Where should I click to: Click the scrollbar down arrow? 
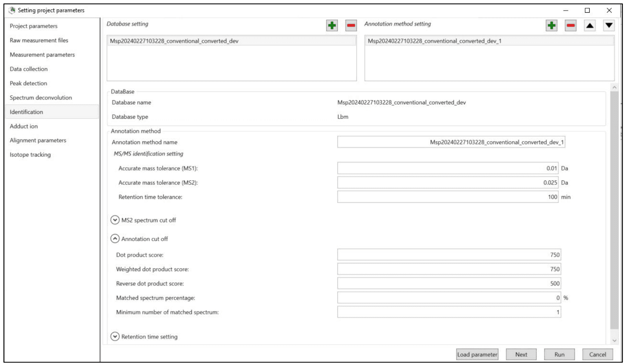point(614,341)
